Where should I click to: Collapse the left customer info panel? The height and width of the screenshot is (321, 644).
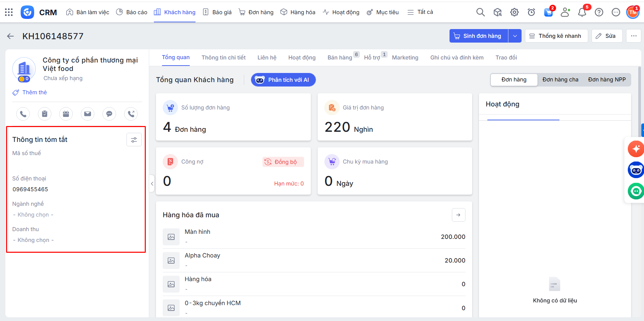152,184
